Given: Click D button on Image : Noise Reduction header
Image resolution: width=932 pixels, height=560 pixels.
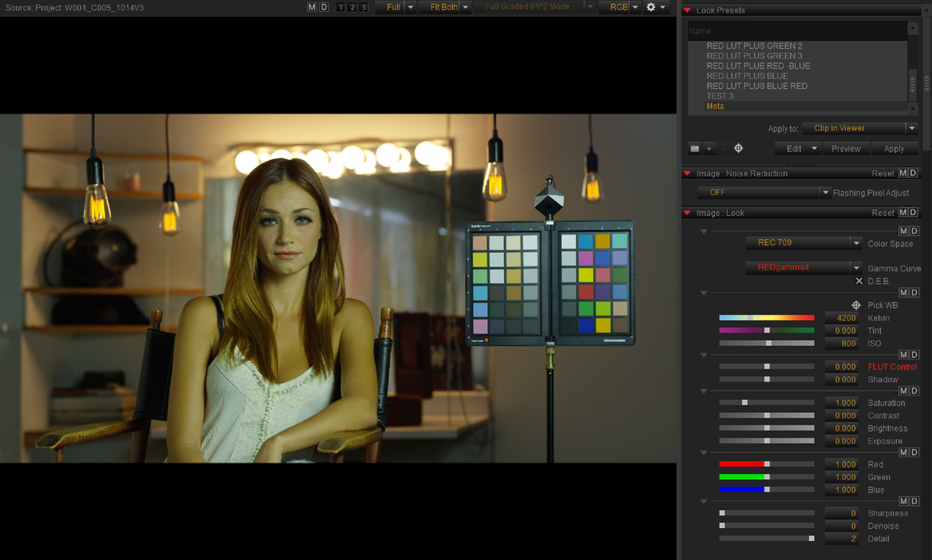Looking at the screenshot, I should [x=914, y=173].
